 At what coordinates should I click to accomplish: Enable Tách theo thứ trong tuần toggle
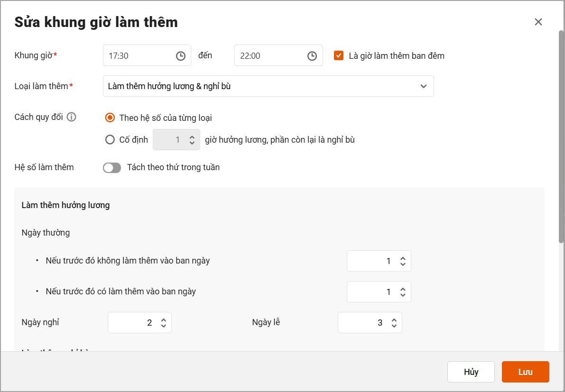pos(112,168)
